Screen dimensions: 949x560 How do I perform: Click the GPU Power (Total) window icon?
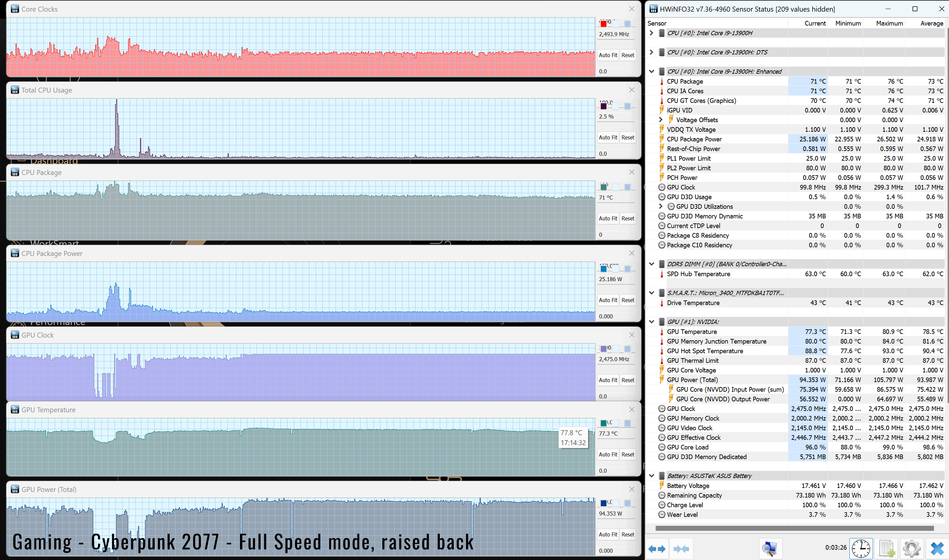(15, 489)
